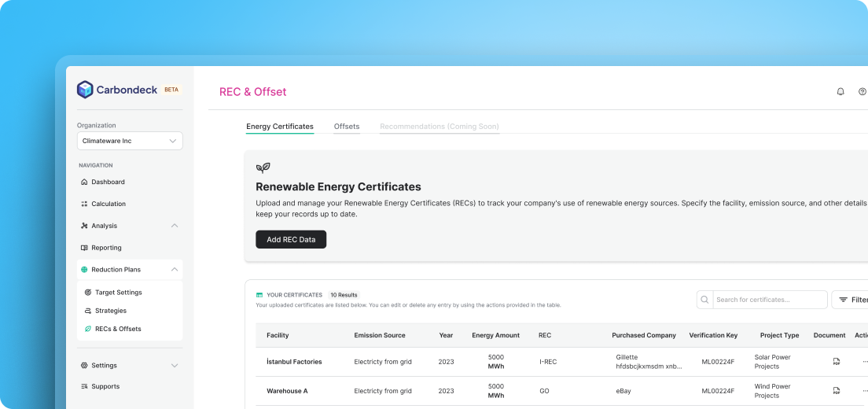Go to Dashboard in sidebar
The image size is (868, 409).
tap(108, 182)
